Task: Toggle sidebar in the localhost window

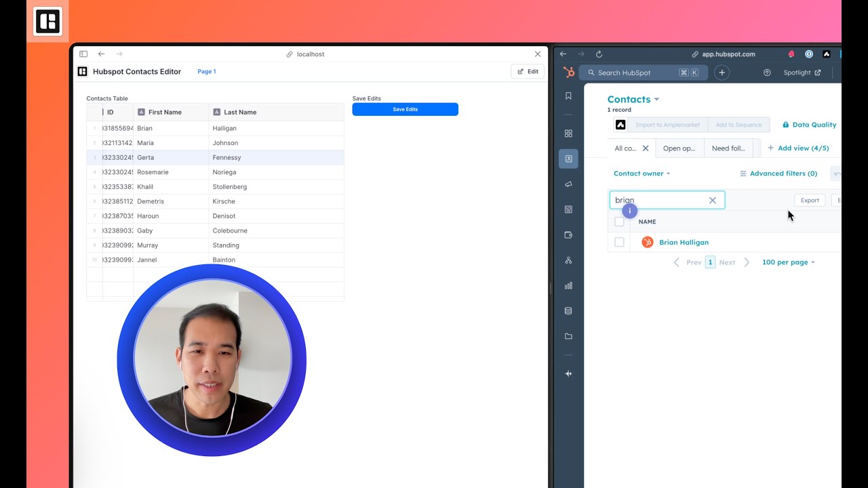Action: 83,54
